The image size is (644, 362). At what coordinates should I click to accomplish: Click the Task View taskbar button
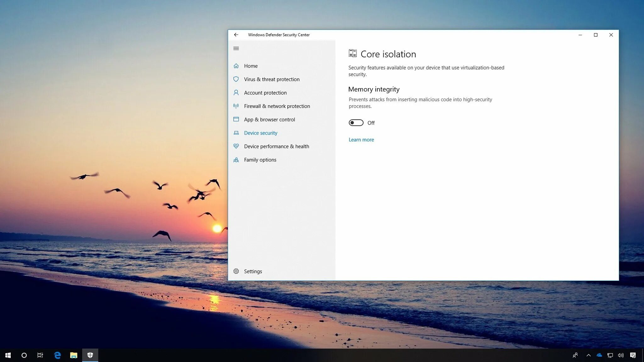(41, 355)
